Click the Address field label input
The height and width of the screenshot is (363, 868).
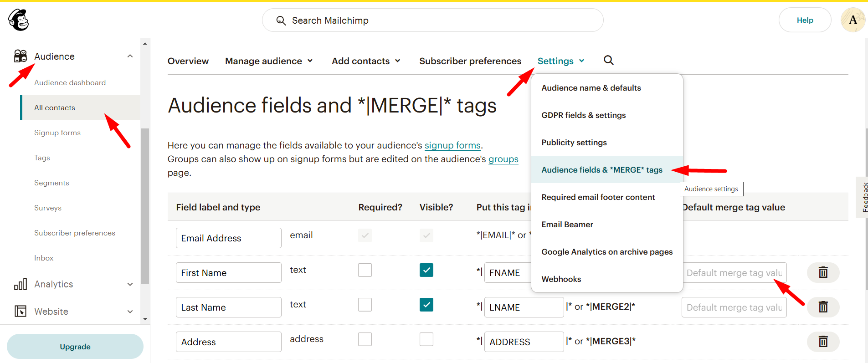coord(229,342)
